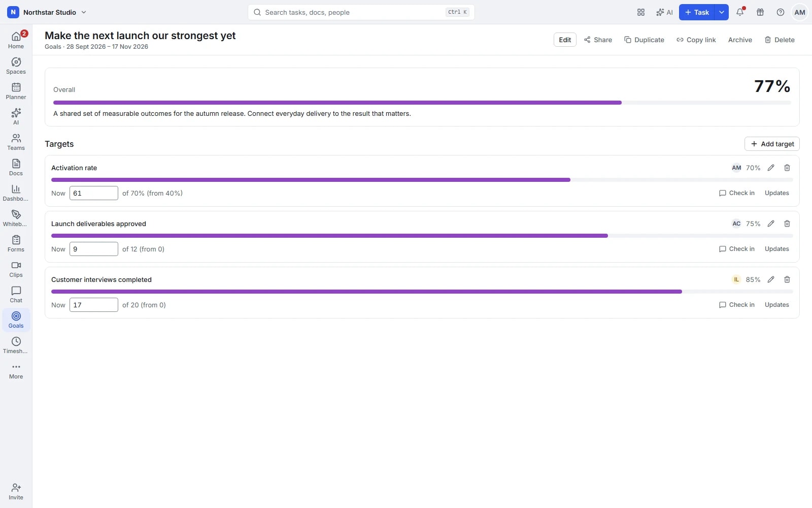Edit the Launch deliverables approved target
This screenshot has width=812, height=508.
pos(771,224)
